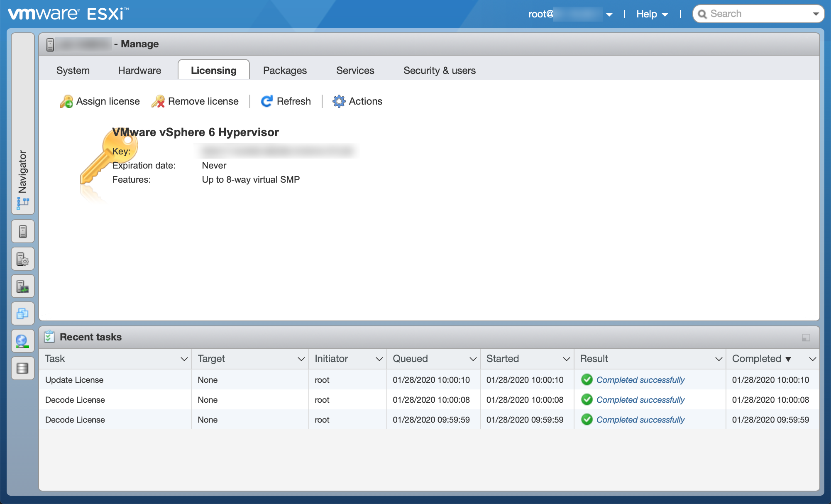
Task: Open Task column dropdown chevron
Action: (x=184, y=359)
